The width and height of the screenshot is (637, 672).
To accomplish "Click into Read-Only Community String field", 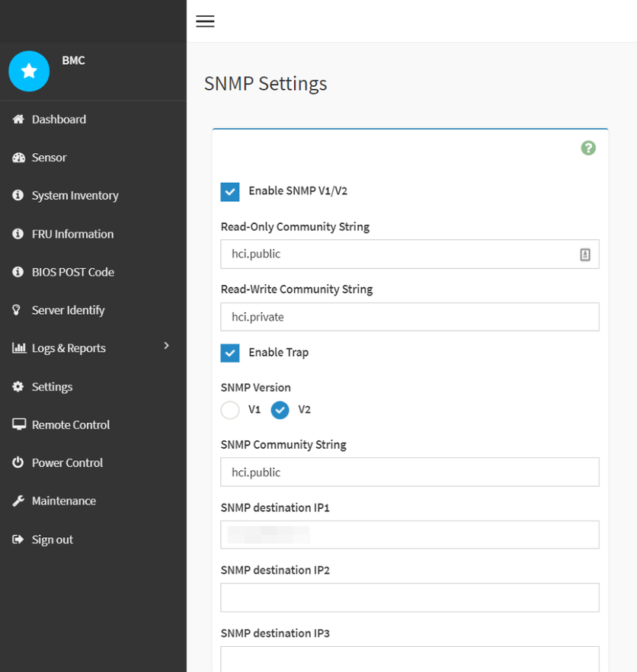I will (410, 254).
